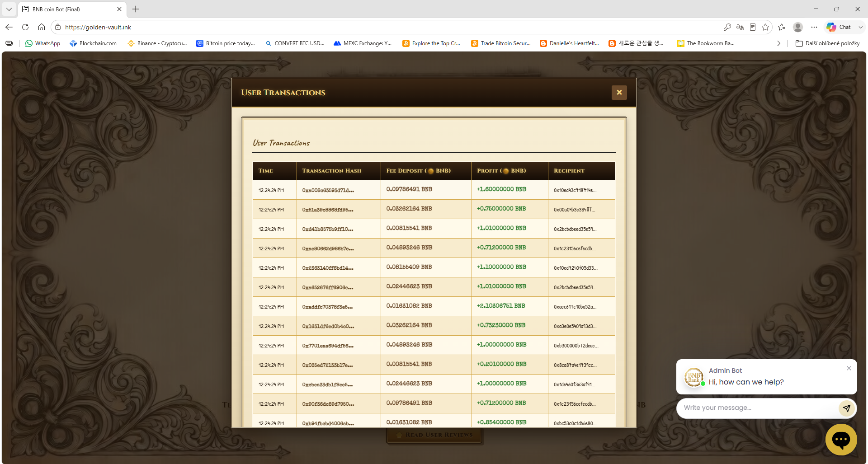Image resolution: width=868 pixels, height=464 pixels.
Task: Open The Bookworm Ba... bookmark
Action: [x=706, y=43]
